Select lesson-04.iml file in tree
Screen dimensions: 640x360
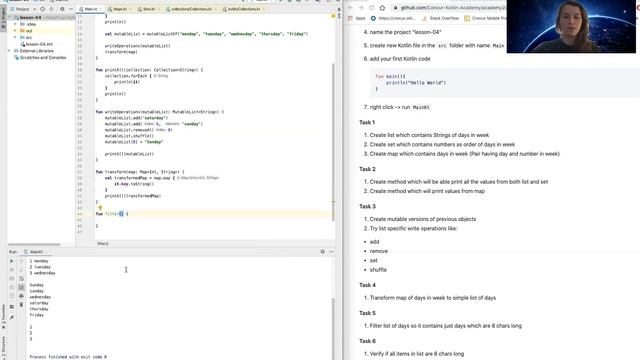(37, 44)
